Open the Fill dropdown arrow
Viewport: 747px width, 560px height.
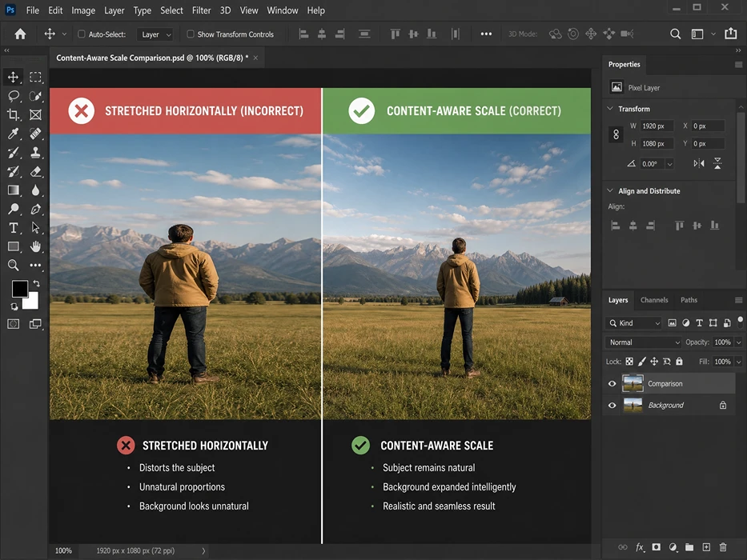click(739, 362)
